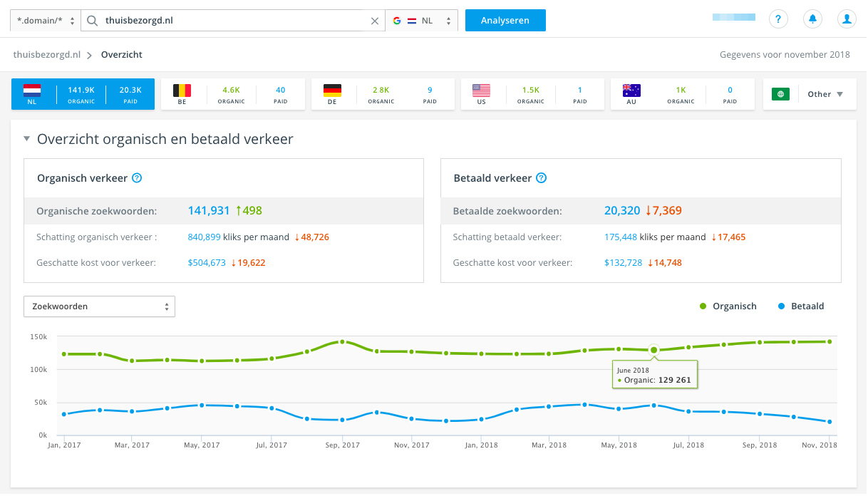Toggle Betaald series in chart legend
This screenshot has width=868, height=496.
[801, 306]
